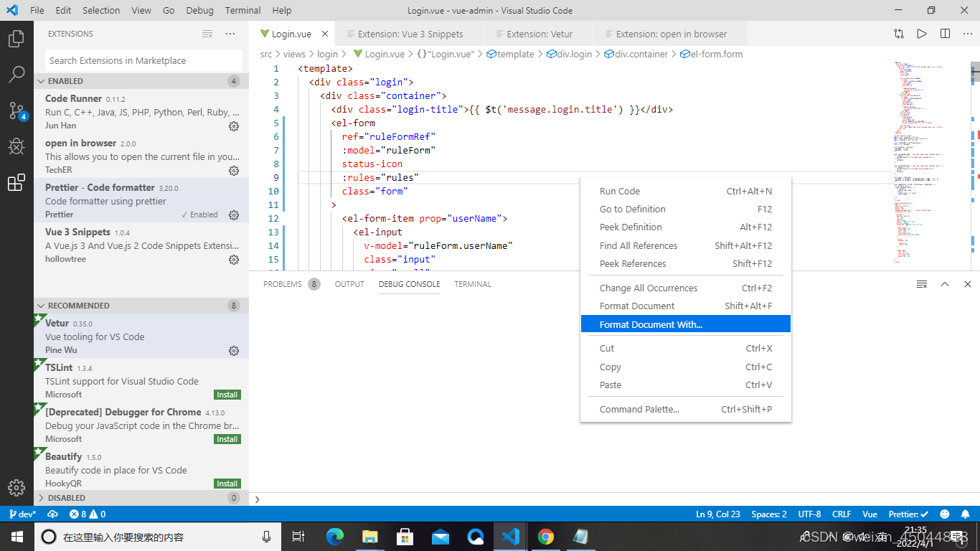Click the div.container breadcrumb

636,54
